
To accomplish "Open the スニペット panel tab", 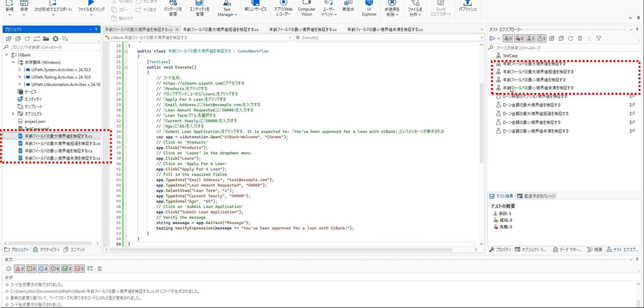I will [75, 250].
